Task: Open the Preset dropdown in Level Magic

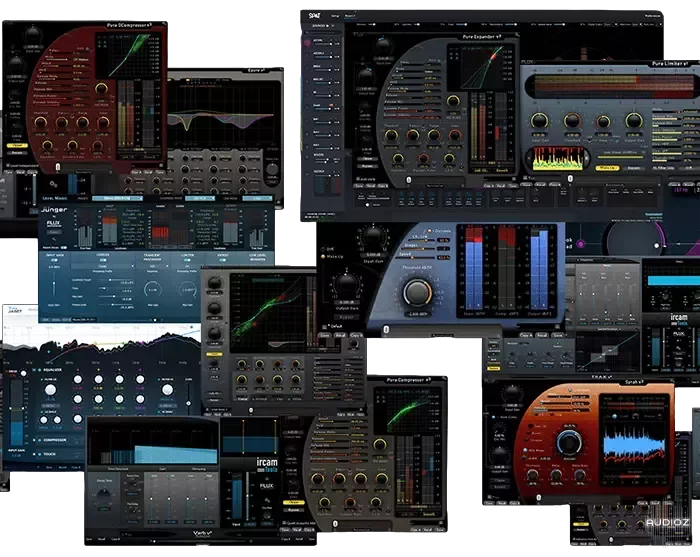Action: 117,198
